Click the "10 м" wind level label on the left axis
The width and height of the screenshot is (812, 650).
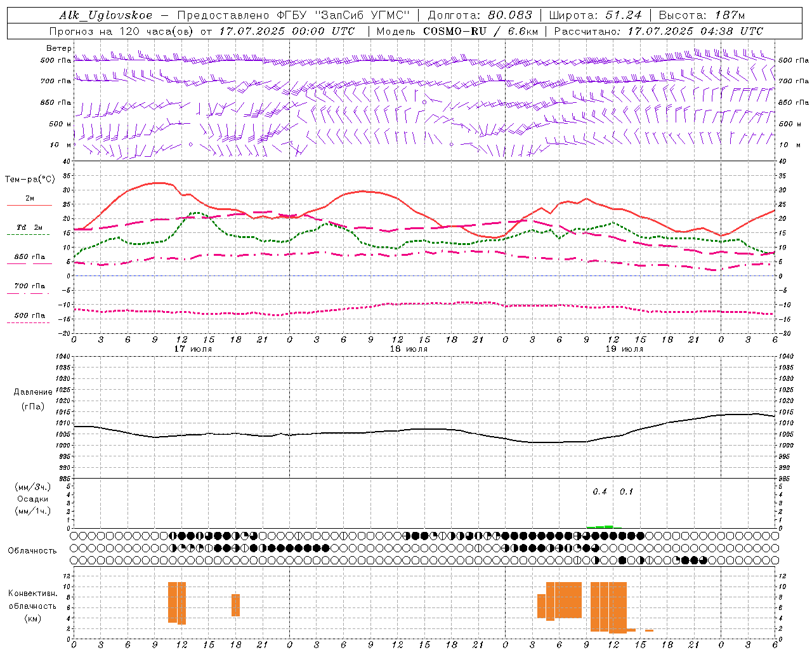[x=60, y=145]
